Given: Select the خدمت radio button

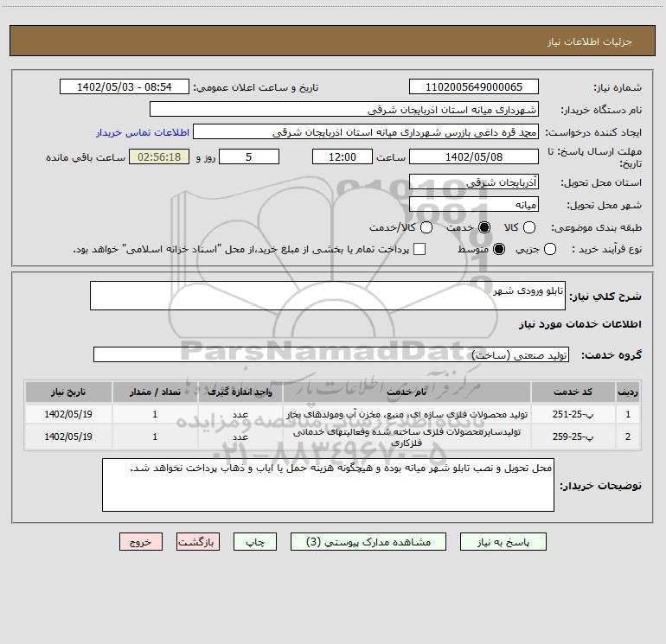Looking at the screenshot, I should tap(484, 227).
